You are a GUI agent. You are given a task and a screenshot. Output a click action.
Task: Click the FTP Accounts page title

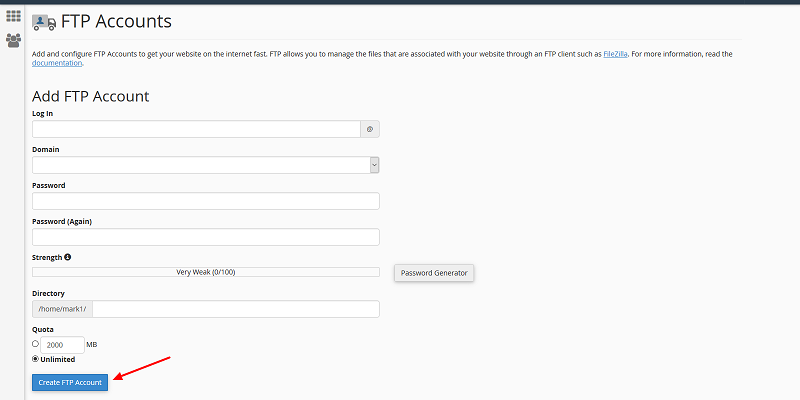click(x=116, y=21)
